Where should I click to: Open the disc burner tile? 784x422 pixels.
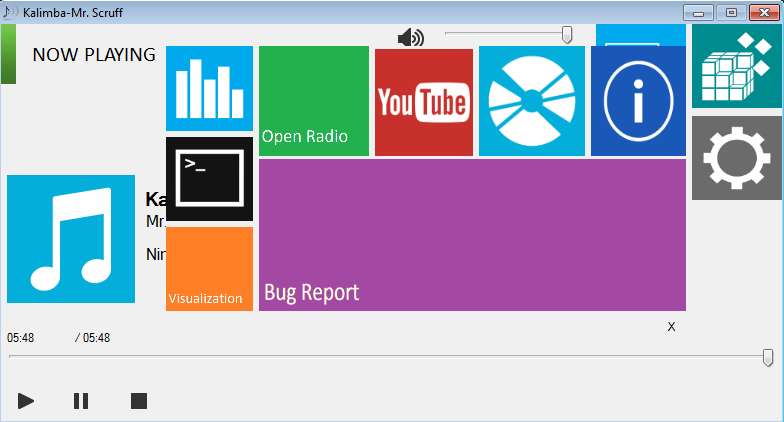[532, 101]
